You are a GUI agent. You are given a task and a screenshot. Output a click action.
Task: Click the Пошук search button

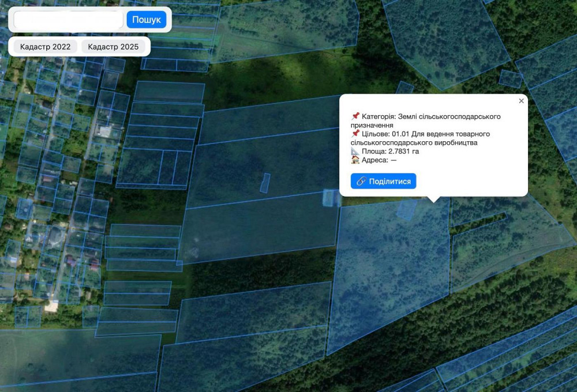(x=146, y=20)
